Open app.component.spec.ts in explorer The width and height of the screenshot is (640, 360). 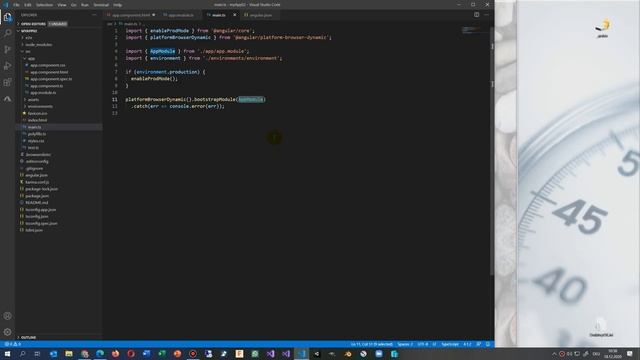[x=51, y=79]
